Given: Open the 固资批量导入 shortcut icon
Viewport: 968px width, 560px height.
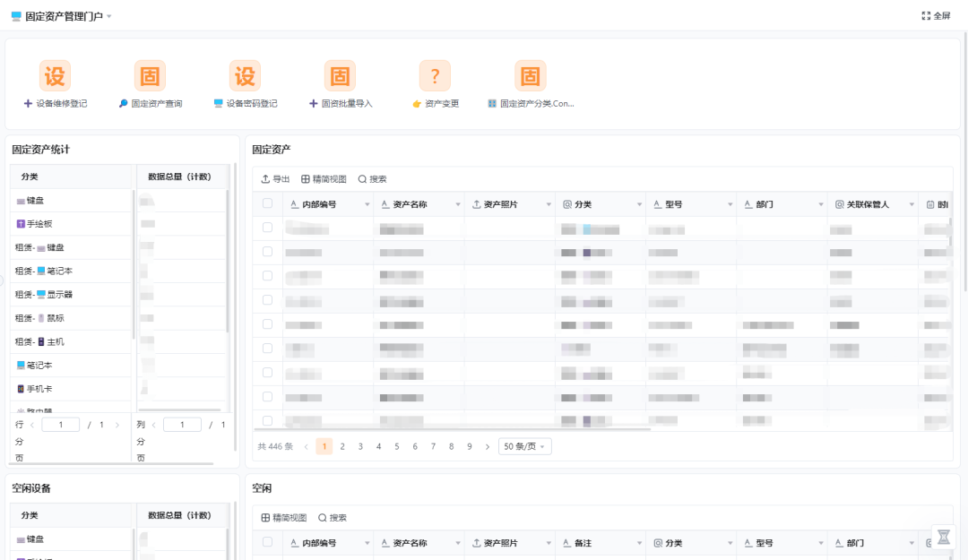Looking at the screenshot, I should coord(340,76).
